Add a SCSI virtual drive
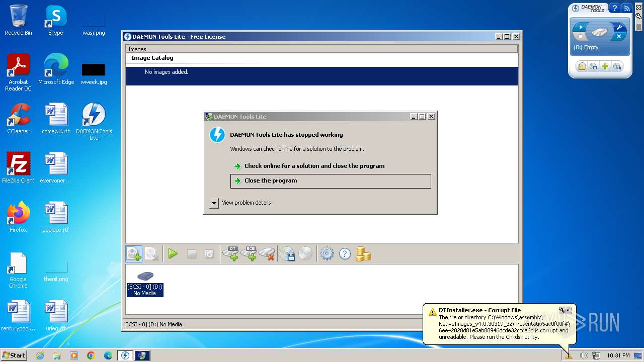 249,254
